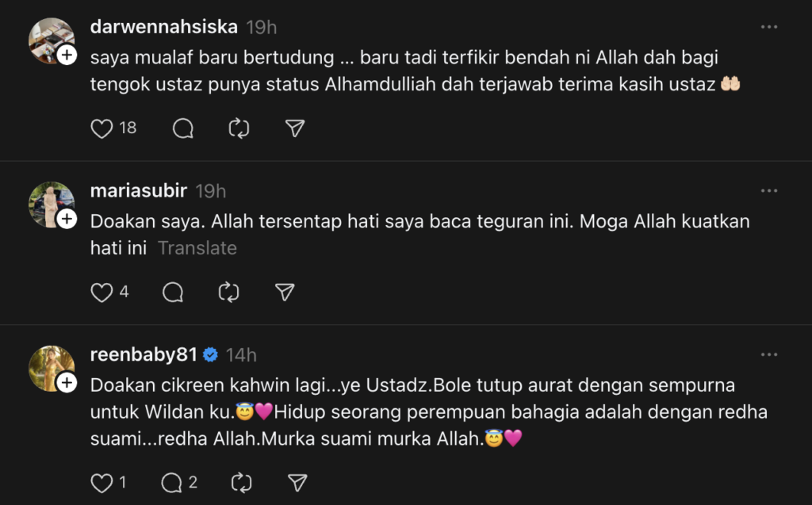
Task: Open more options for mariasubir's post
Action: [768, 191]
